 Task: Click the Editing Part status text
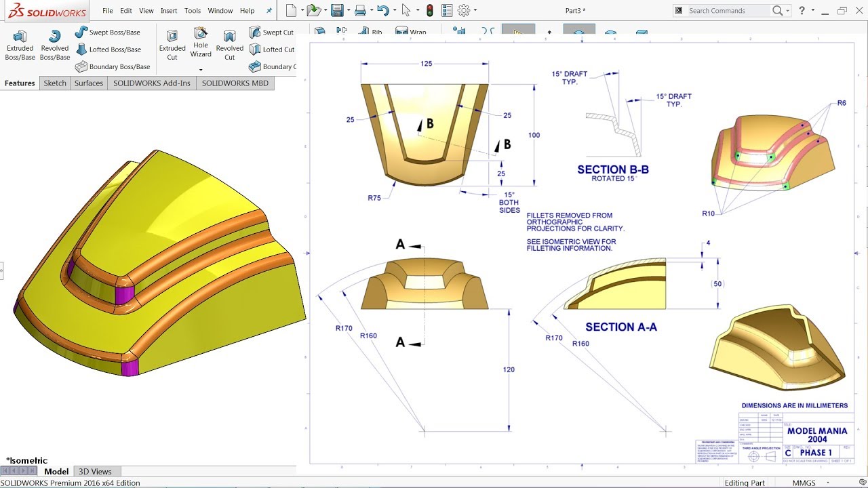(745, 483)
